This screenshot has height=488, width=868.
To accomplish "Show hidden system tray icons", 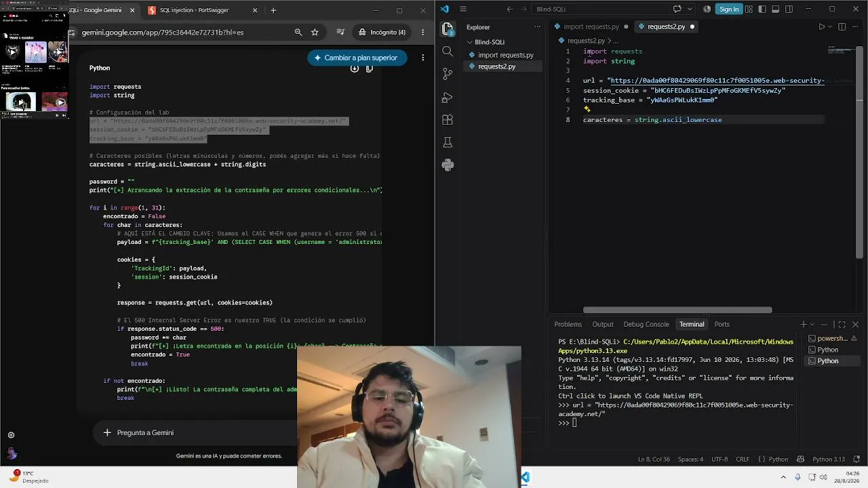I will click(783, 477).
